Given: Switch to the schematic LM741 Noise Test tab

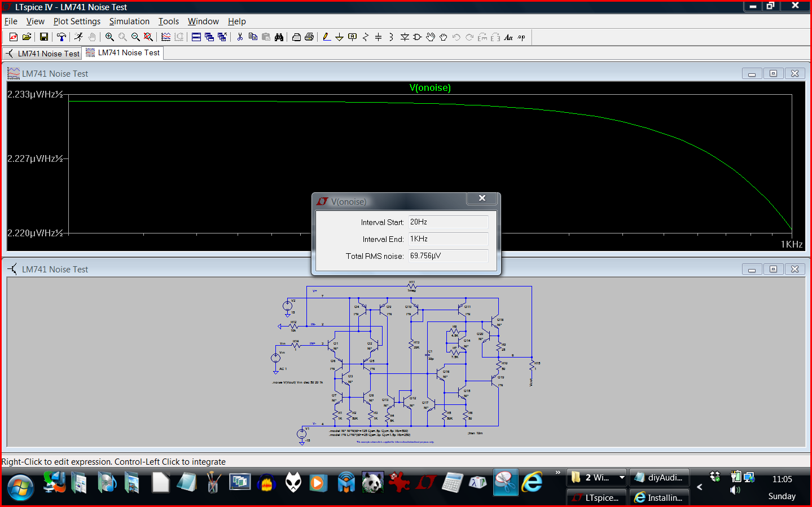Looking at the screenshot, I should click(x=43, y=54).
